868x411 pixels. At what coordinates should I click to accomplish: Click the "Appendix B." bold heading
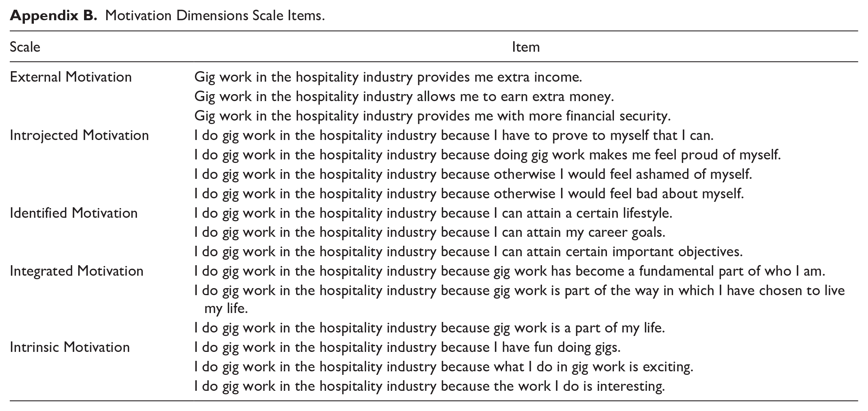[53, 16]
